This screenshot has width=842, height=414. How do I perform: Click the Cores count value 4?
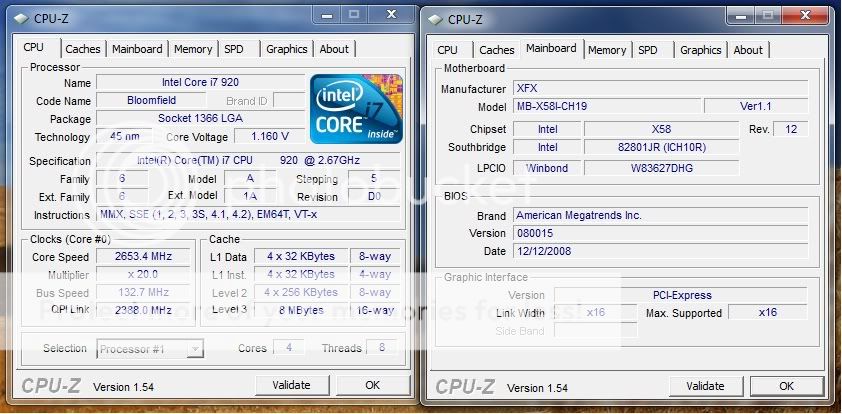click(289, 347)
